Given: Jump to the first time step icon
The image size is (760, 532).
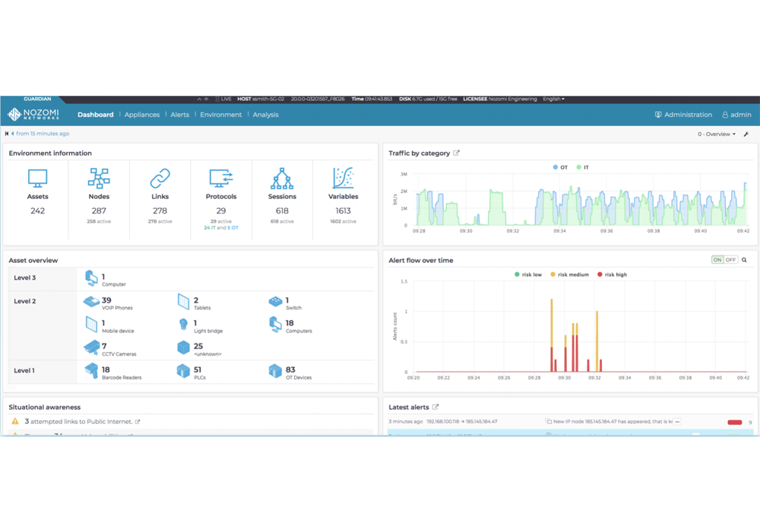Looking at the screenshot, I should click(6, 134).
